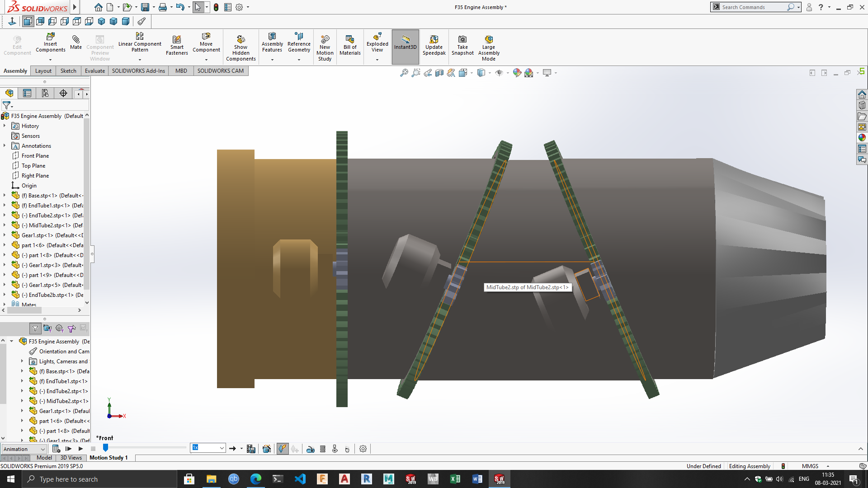The width and height of the screenshot is (868, 488).
Task: Open the Display Style dropdown arrow
Action: pos(490,73)
